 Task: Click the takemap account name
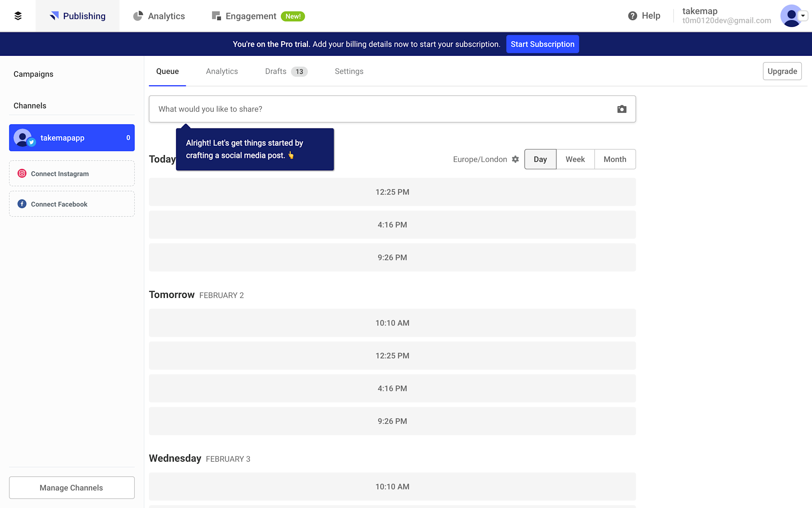click(x=700, y=11)
